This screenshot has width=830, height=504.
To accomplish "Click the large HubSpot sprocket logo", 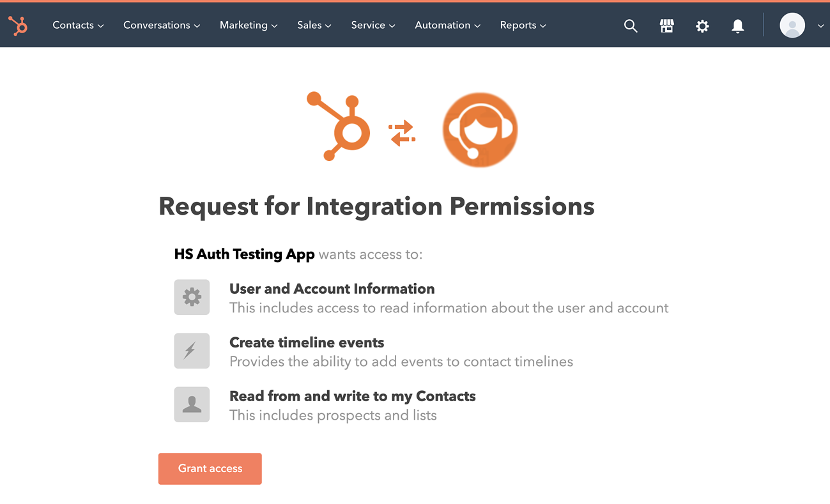I will [339, 126].
